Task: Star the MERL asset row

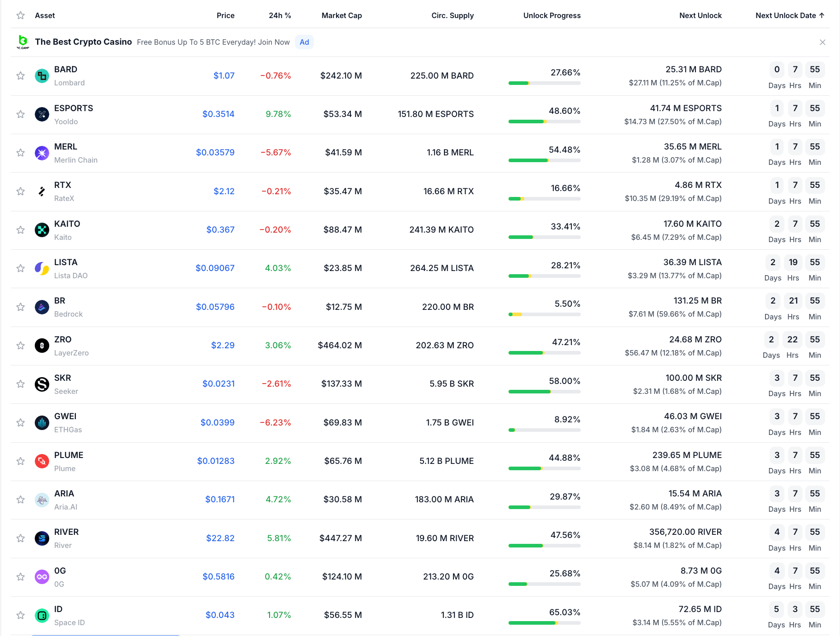Action: point(20,153)
